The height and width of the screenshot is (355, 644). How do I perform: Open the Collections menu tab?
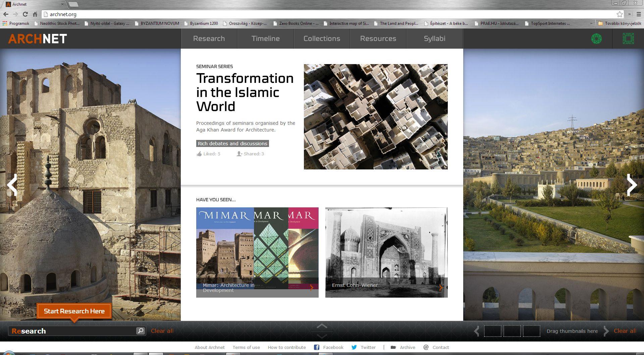click(x=322, y=39)
